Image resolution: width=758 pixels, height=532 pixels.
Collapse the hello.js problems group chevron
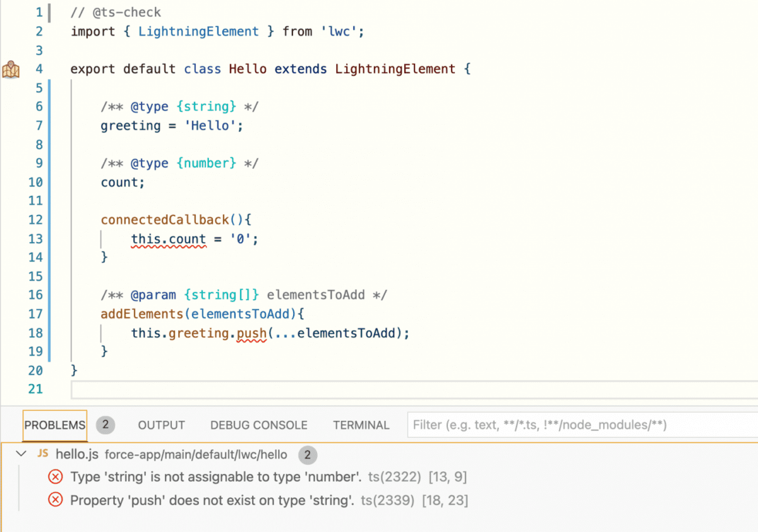22,454
